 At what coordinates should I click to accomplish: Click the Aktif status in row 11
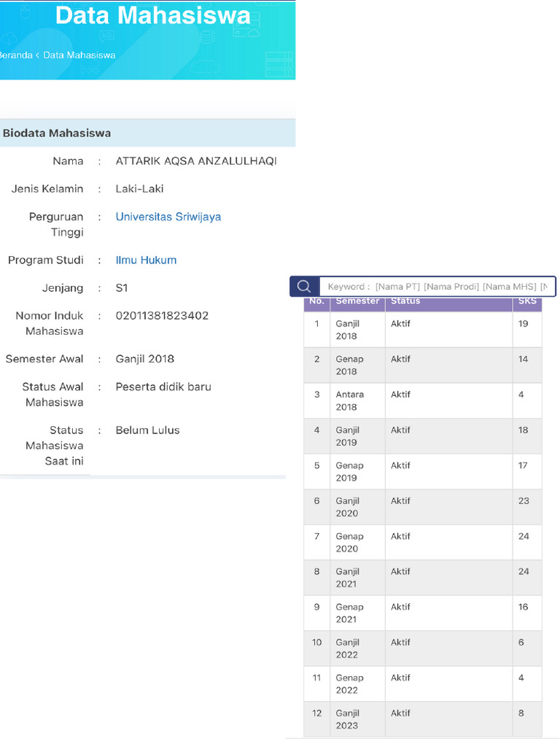pyautogui.click(x=400, y=678)
